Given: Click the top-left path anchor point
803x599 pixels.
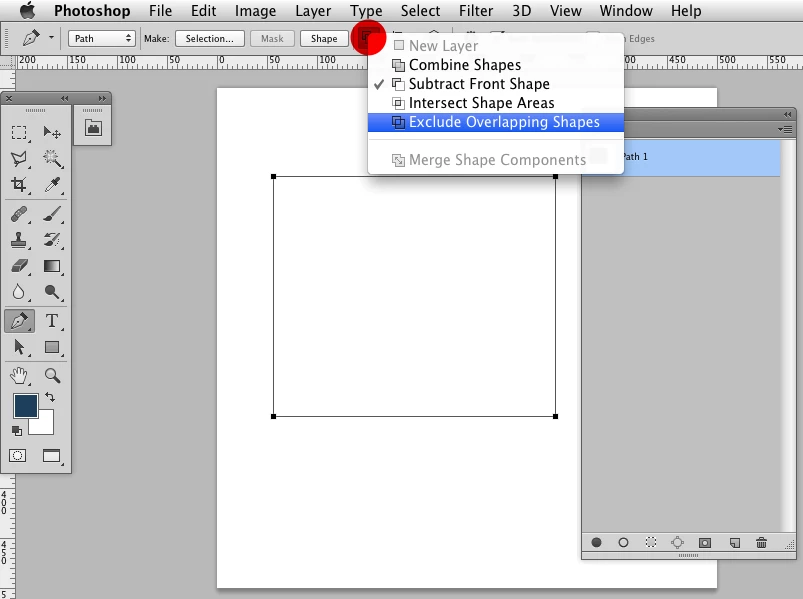Looking at the screenshot, I should [x=273, y=177].
